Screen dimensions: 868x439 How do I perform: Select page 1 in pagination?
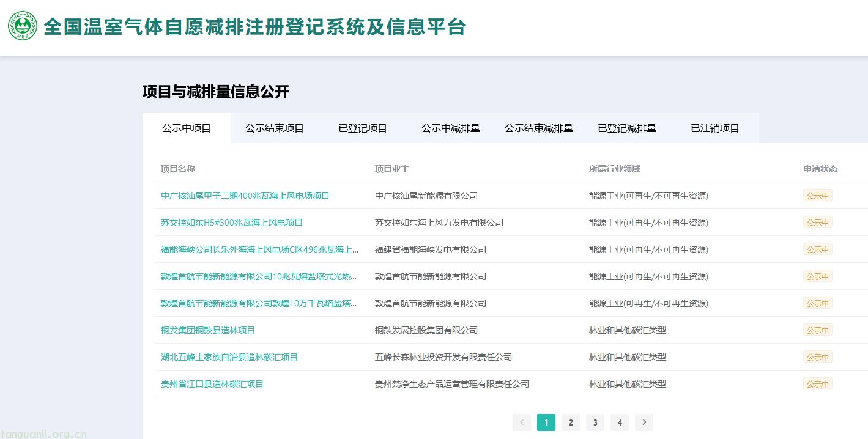pos(546,422)
